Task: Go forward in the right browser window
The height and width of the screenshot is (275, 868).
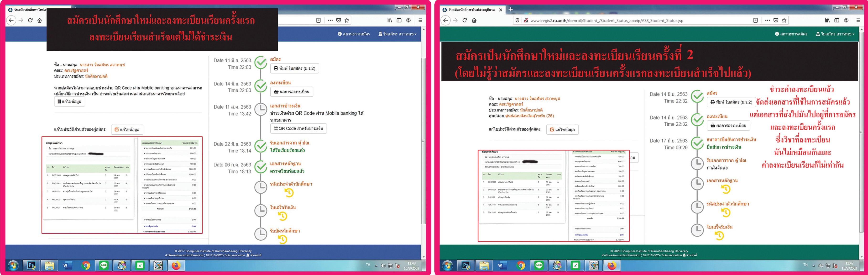Action: [x=455, y=21]
